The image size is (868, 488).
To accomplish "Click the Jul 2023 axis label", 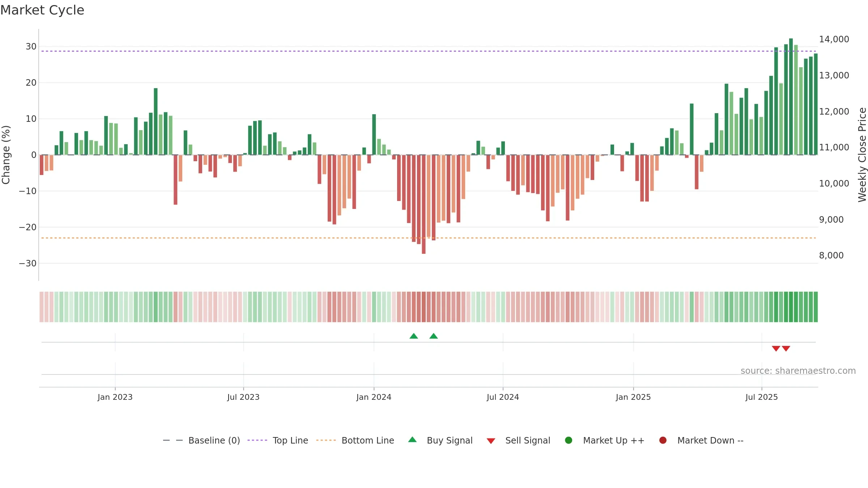I will point(243,397).
